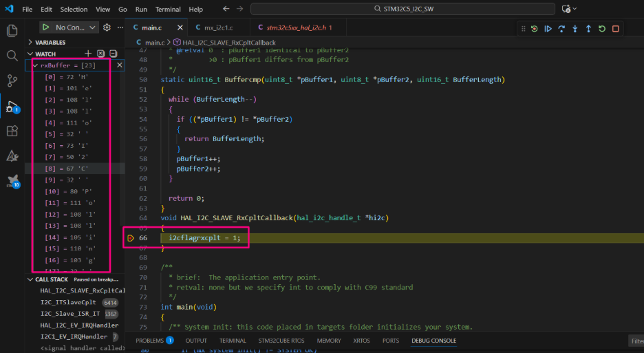Stop the debug session with the red square
This screenshot has height=353, width=644.
(x=616, y=29)
